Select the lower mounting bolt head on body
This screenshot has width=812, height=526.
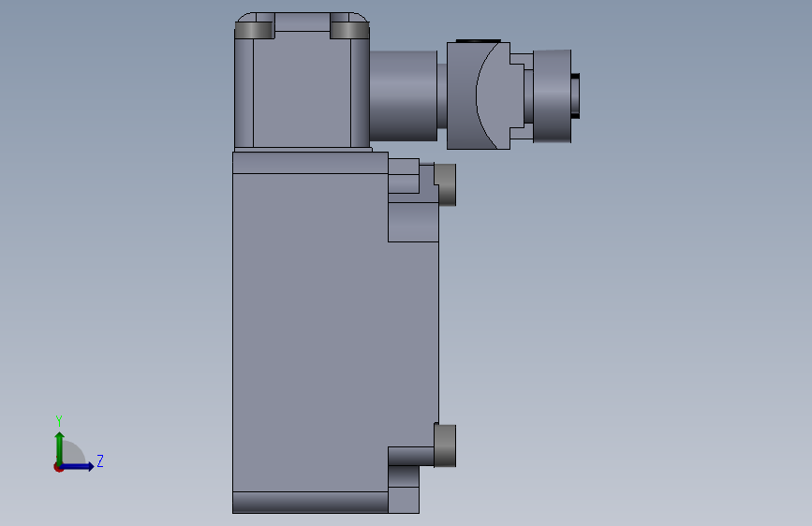point(446,446)
